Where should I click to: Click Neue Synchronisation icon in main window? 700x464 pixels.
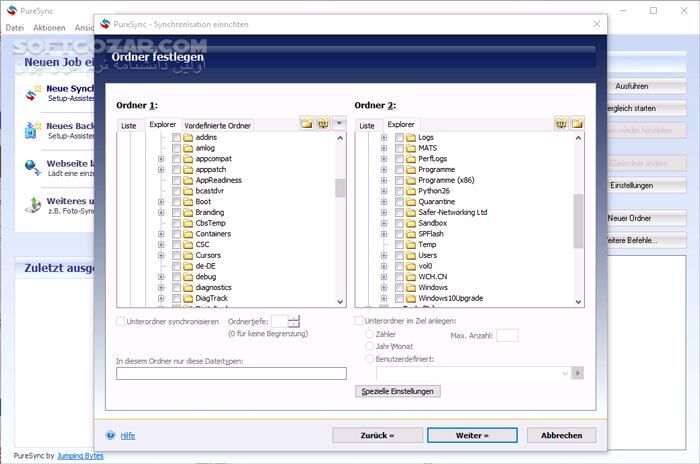pos(32,93)
